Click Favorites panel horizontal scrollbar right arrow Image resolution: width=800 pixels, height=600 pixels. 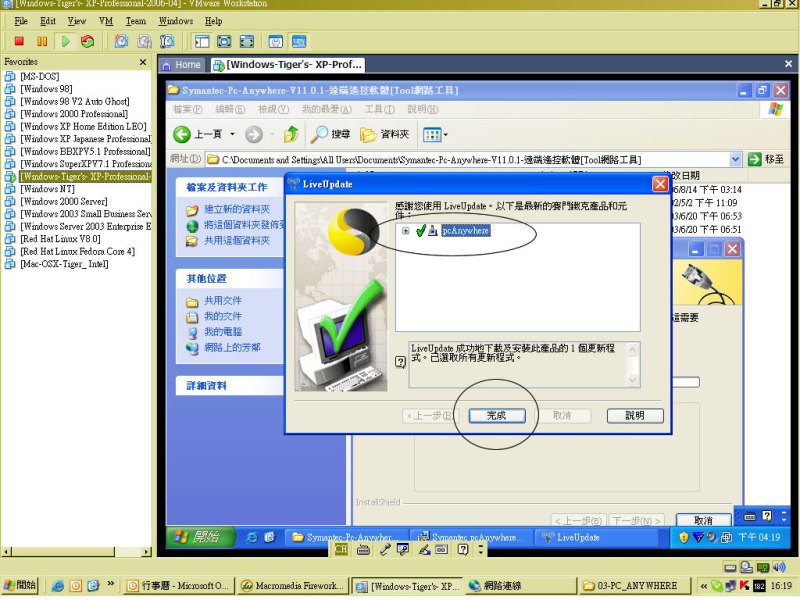point(146,552)
